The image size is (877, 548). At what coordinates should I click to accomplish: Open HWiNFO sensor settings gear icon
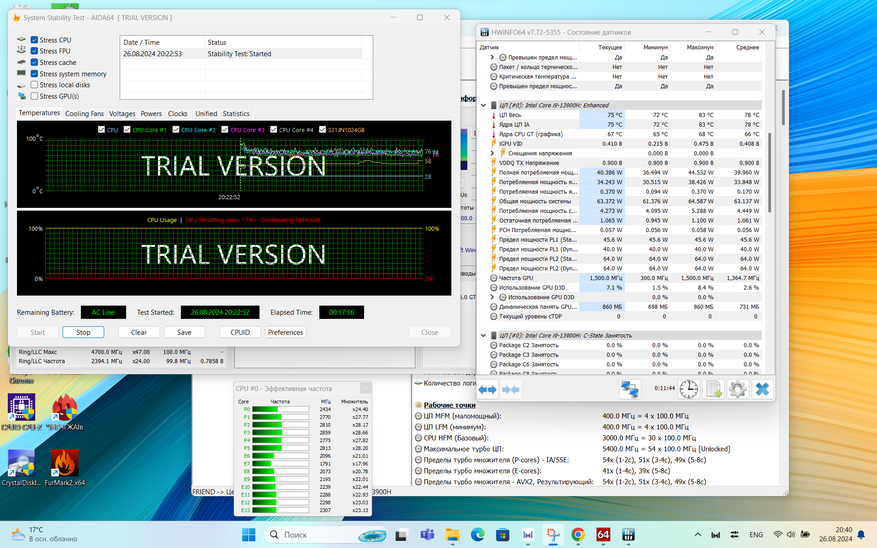[x=738, y=389]
